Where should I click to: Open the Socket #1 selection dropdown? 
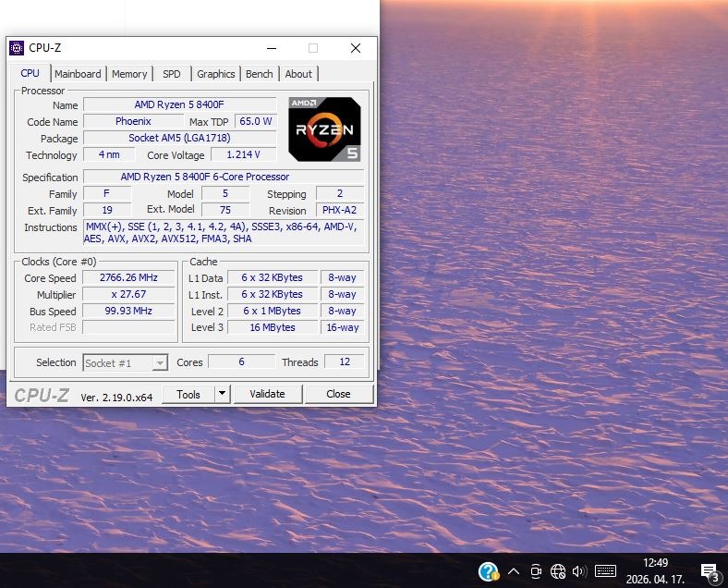[x=125, y=362]
